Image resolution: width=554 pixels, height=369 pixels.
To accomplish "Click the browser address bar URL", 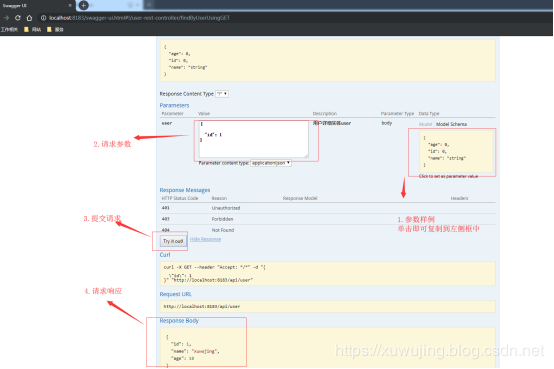I will (139, 18).
